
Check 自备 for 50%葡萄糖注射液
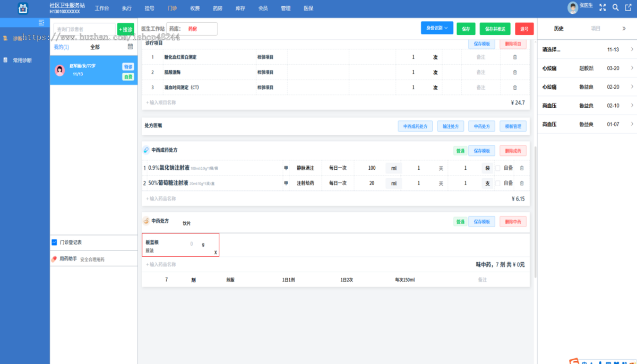pos(498,183)
